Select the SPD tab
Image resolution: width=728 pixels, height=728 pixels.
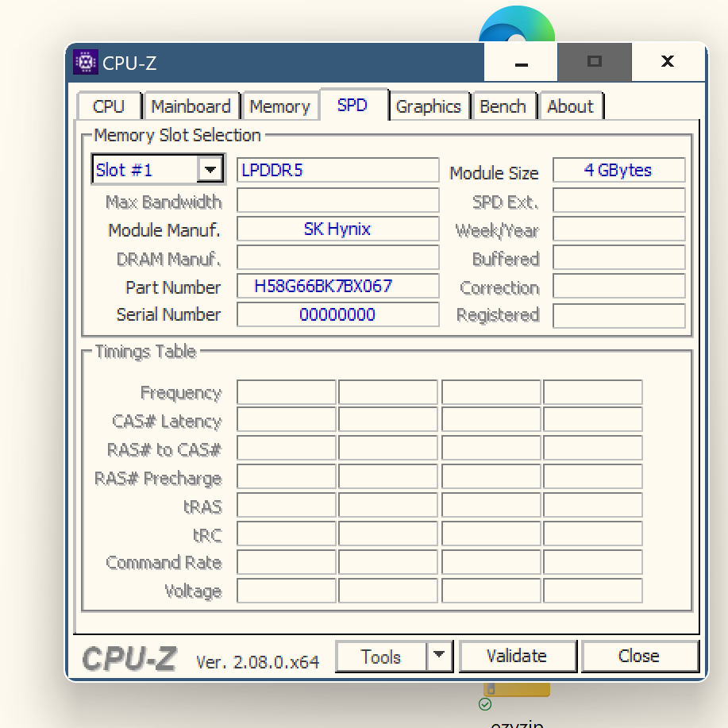point(352,105)
